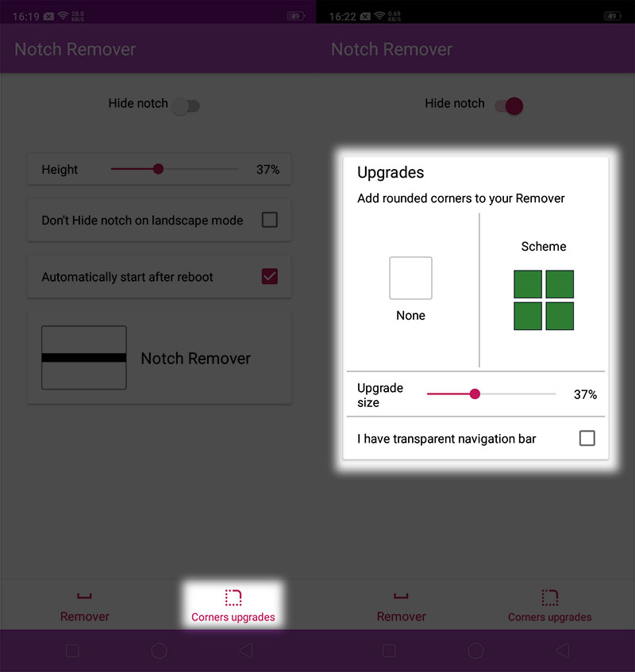Tap Android back button on right screen

562,651
